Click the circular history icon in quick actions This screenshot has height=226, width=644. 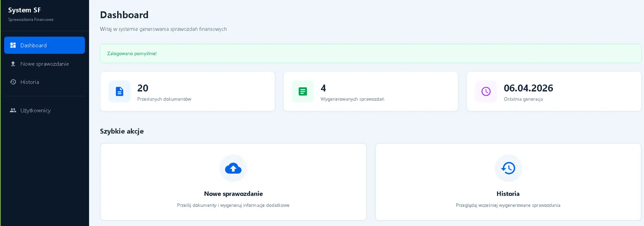508,168
